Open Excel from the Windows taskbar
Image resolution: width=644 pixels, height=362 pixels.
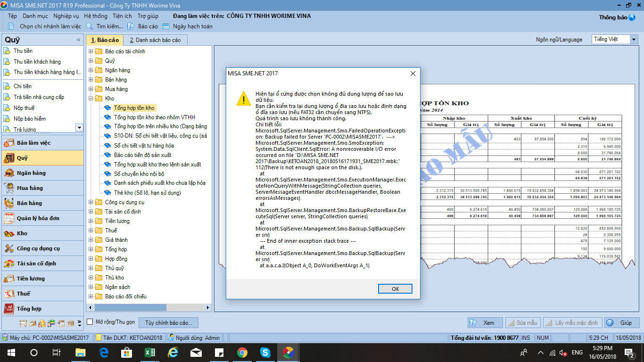[150, 353]
